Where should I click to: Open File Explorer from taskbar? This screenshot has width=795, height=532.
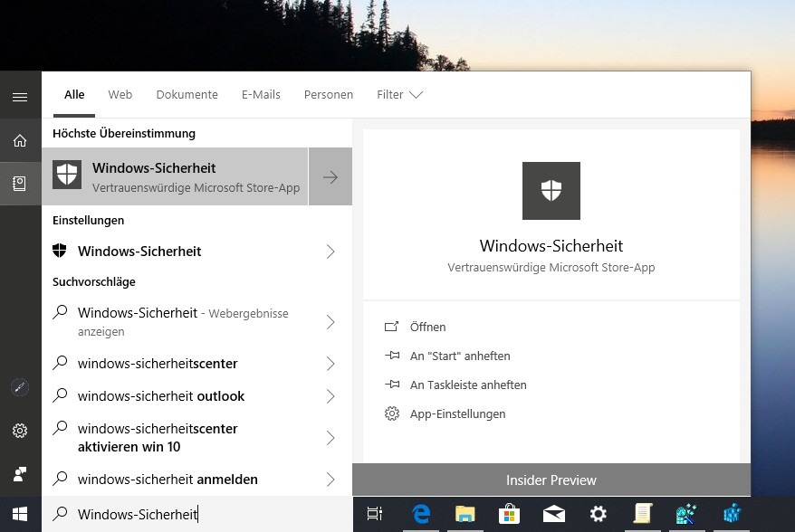point(465,514)
